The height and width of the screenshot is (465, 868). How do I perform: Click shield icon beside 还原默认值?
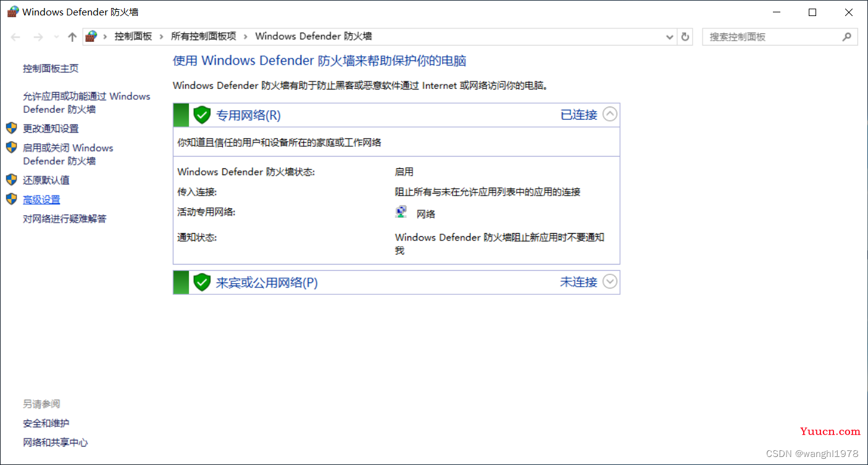[11, 179]
